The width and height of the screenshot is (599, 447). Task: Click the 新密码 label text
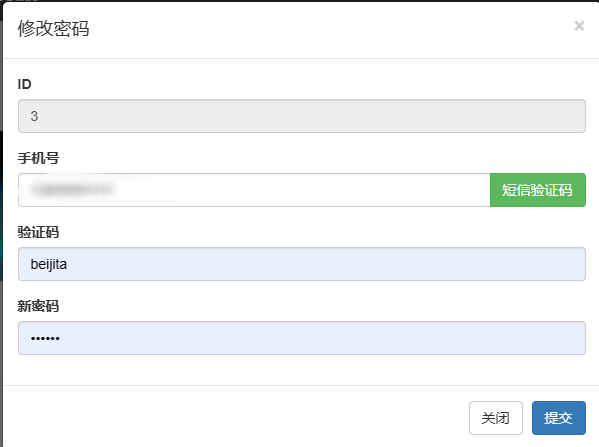coord(38,306)
